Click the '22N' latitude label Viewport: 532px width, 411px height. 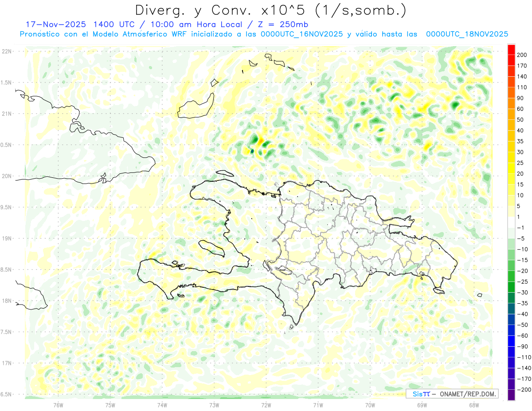tap(6, 51)
